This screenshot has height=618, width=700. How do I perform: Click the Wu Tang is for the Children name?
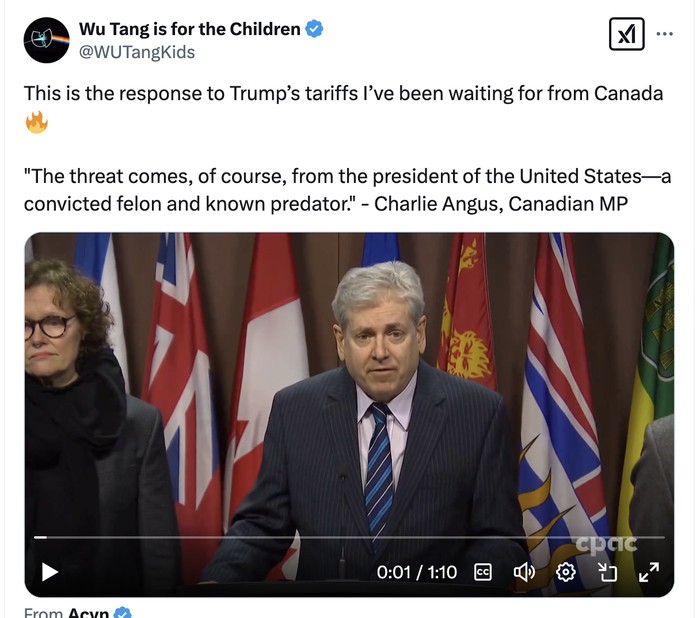[189, 29]
